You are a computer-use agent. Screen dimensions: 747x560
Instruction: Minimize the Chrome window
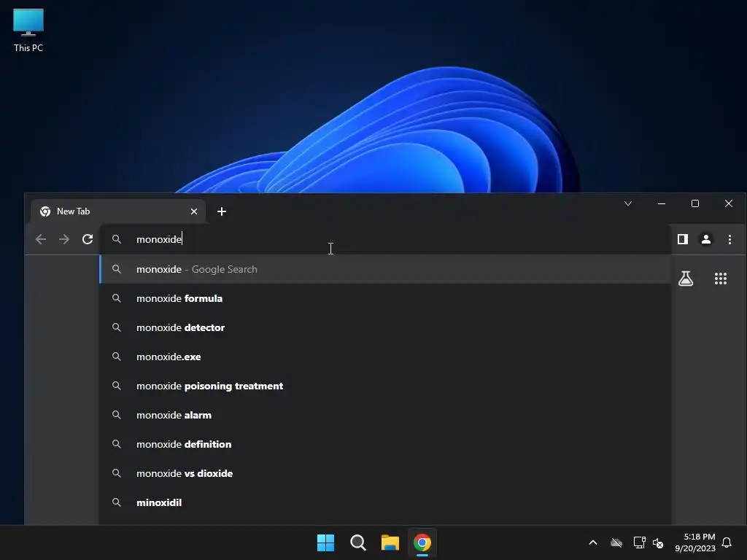click(662, 203)
